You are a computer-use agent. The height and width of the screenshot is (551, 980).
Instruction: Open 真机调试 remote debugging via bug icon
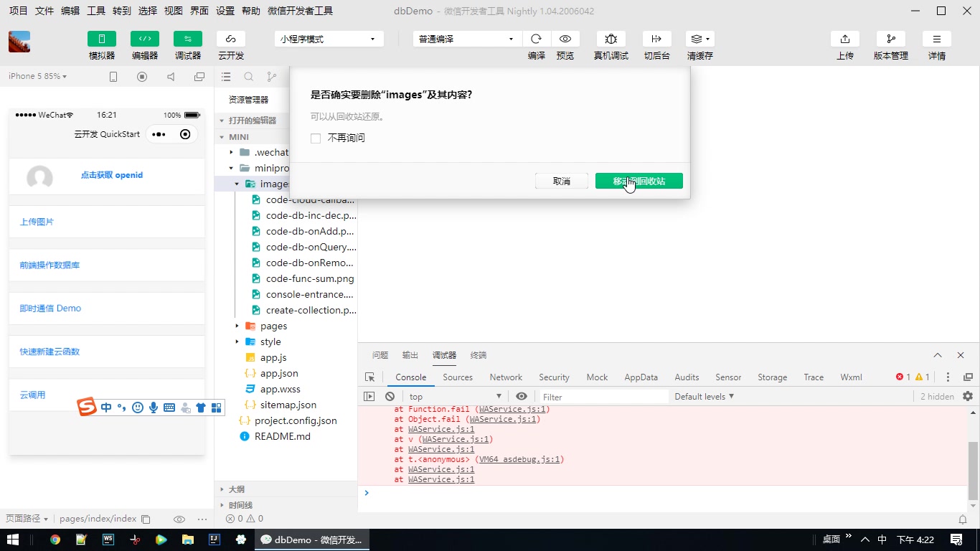point(611,39)
